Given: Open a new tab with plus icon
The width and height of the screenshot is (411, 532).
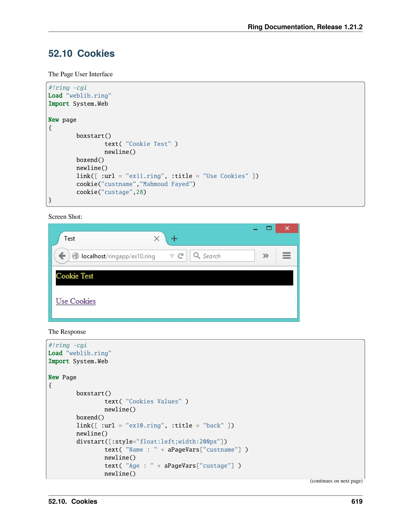Looking at the screenshot, I should point(174,238).
